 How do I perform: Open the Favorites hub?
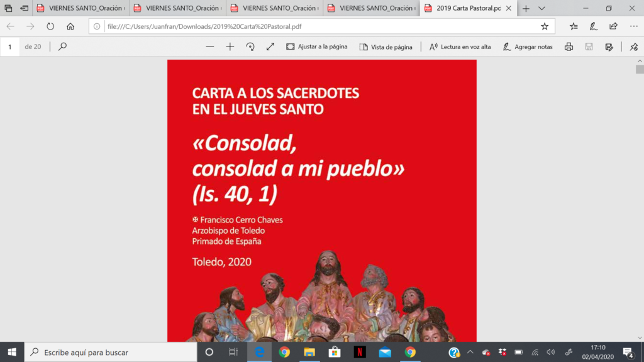574,26
